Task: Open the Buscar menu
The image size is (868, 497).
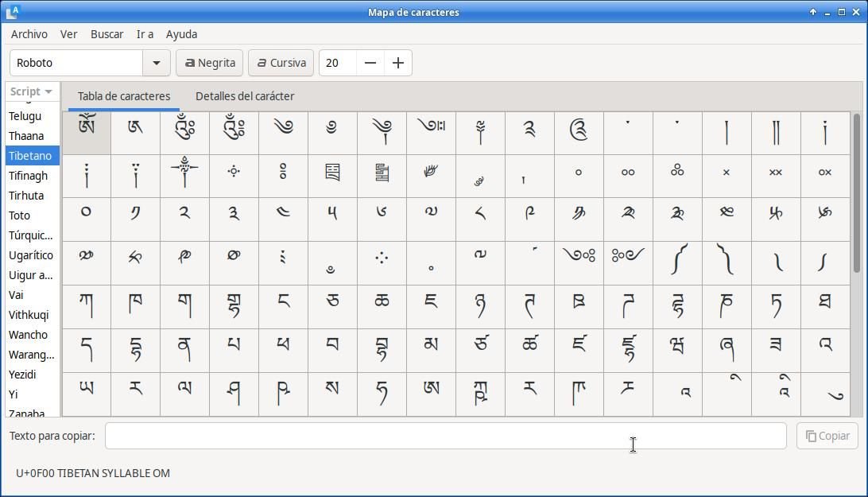Action: [107, 34]
